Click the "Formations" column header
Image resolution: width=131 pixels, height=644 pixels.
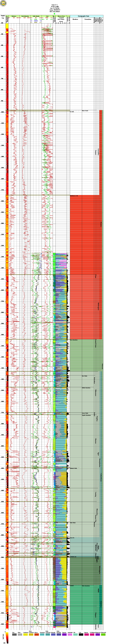(x=88, y=19)
